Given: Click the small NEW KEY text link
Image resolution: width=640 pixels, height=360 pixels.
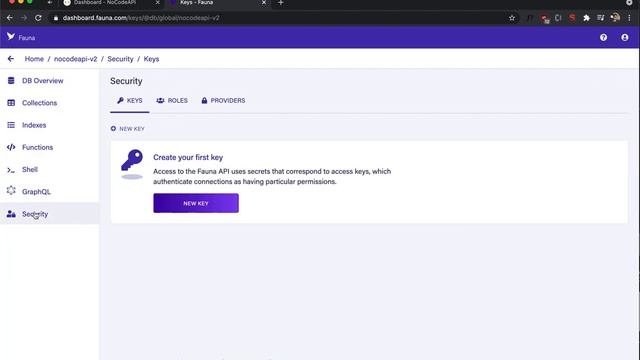Looking at the screenshot, I should pyautogui.click(x=132, y=129).
